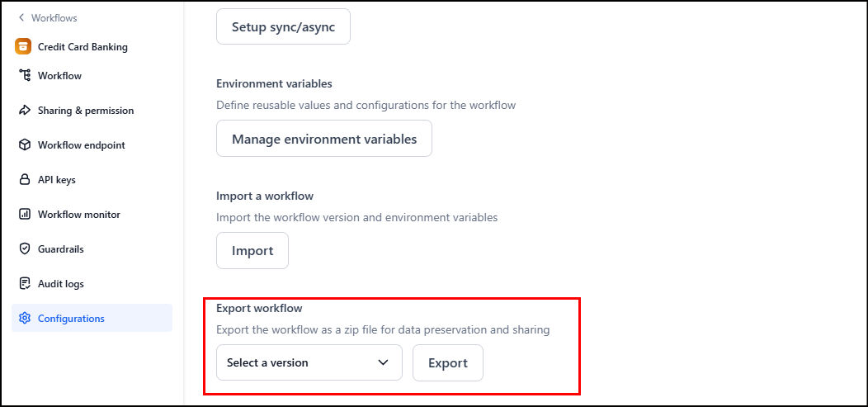Open Manage environment variables
The image size is (868, 407).
point(324,139)
